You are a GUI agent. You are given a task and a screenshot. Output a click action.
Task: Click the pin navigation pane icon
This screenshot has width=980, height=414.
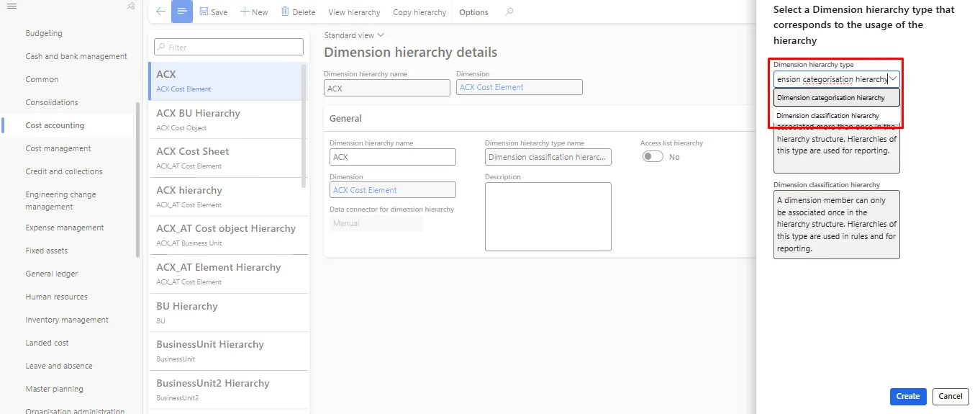(x=130, y=6)
